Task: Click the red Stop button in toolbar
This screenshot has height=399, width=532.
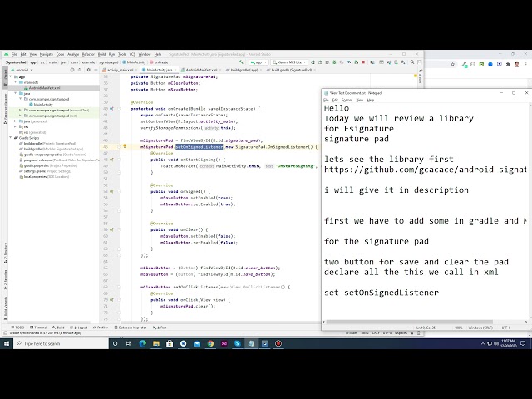Action: click(x=363, y=62)
